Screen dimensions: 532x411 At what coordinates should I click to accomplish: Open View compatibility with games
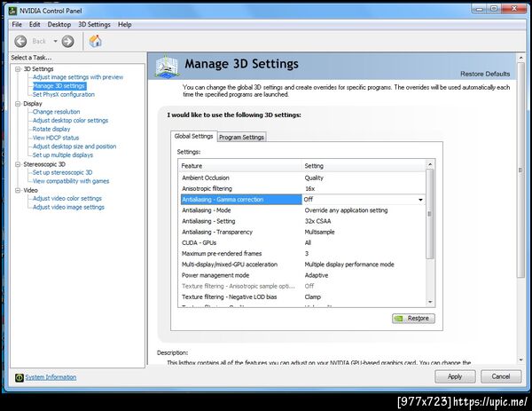71,181
